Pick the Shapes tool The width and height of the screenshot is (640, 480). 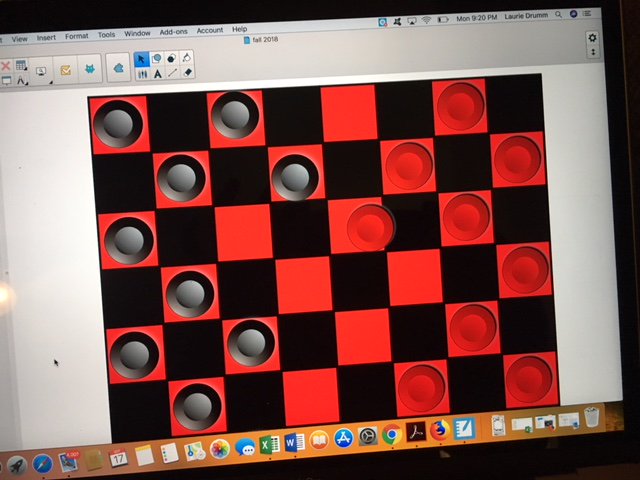156,59
